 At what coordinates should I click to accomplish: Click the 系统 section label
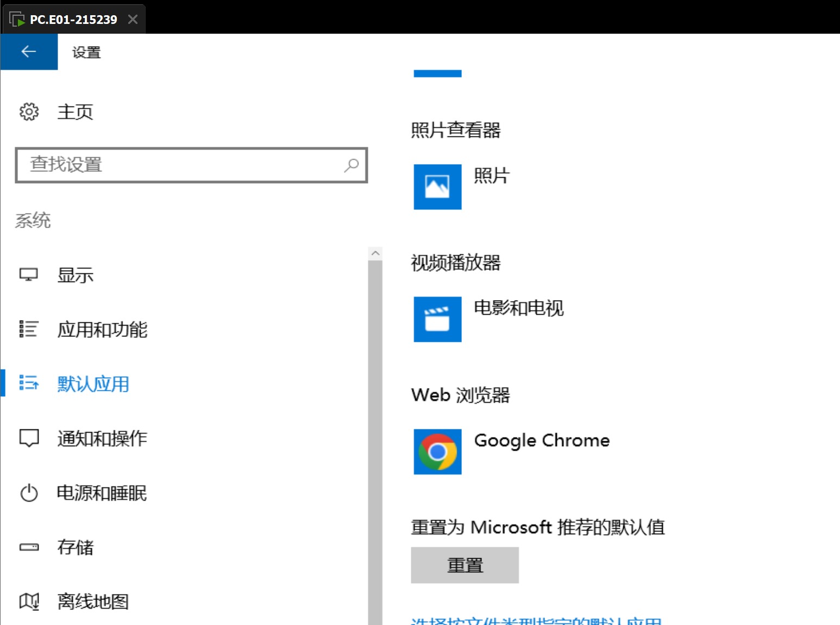(33, 220)
